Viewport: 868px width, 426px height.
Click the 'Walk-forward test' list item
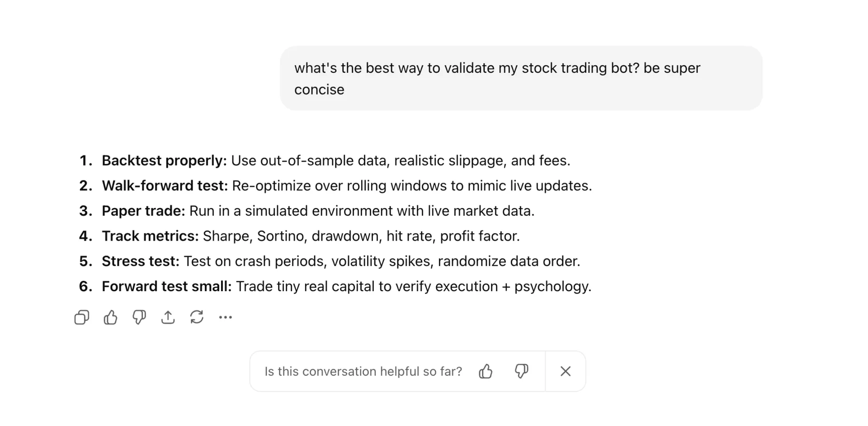point(347,185)
